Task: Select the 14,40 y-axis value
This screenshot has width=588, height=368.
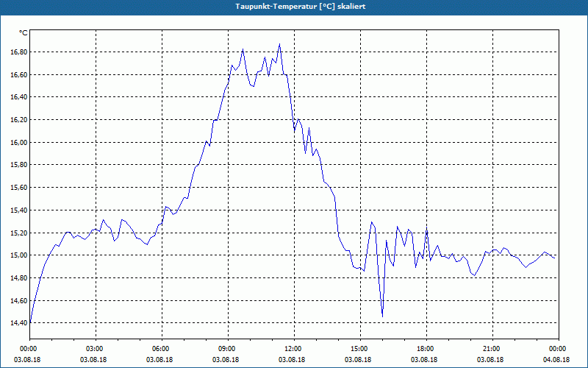Action: 19,323
